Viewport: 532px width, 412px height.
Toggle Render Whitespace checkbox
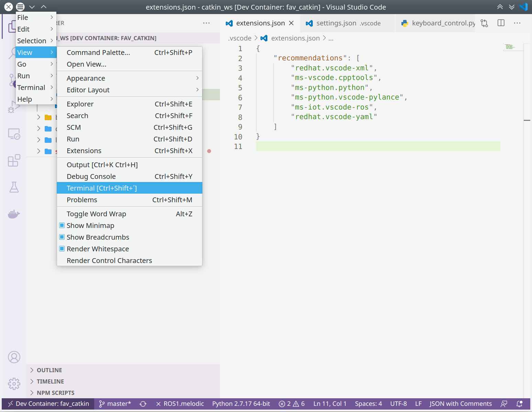62,249
